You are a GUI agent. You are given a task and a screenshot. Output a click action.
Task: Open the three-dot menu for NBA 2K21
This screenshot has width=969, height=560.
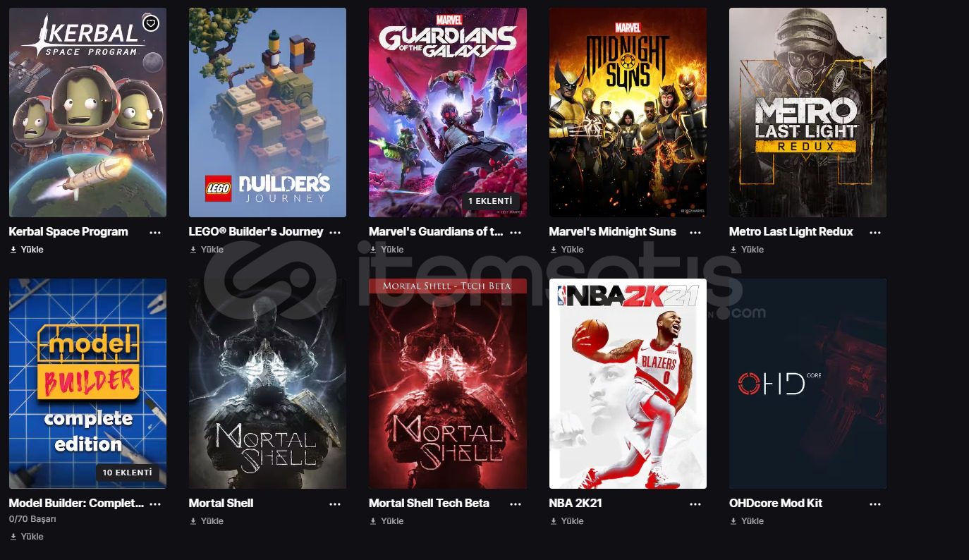click(695, 504)
